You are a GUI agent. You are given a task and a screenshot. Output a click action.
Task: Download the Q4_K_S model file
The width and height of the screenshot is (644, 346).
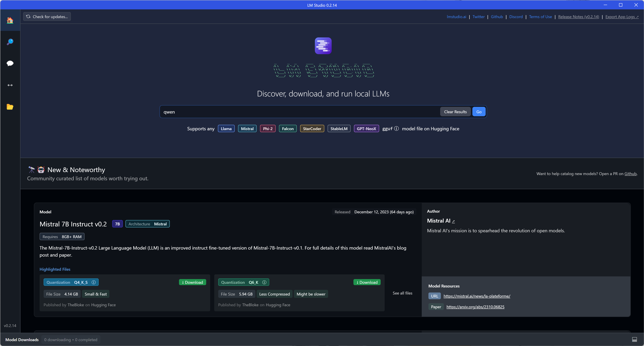coord(192,282)
